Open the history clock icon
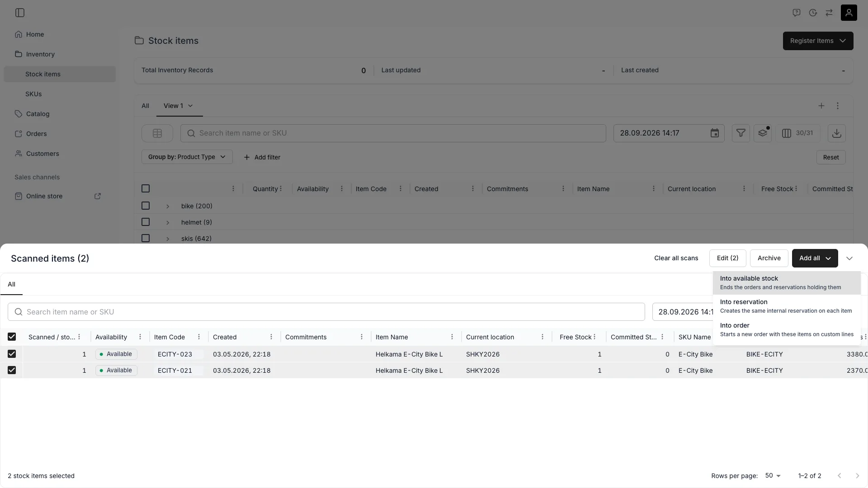 point(813,13)
